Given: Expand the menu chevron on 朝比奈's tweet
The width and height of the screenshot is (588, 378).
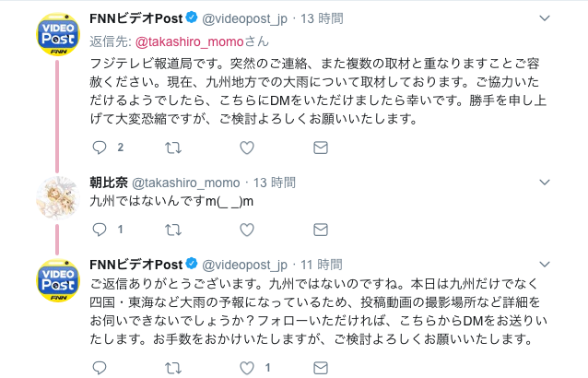Looking at the screenshot, I should 571,182.
